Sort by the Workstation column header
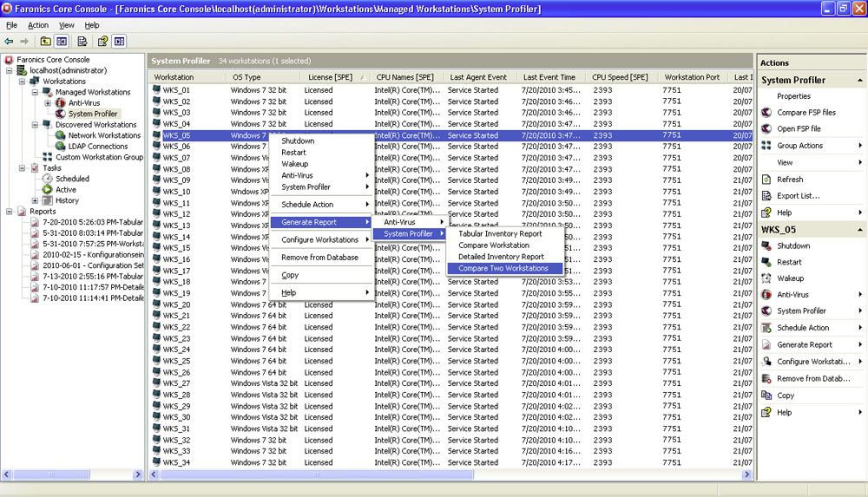 point(187,77)
